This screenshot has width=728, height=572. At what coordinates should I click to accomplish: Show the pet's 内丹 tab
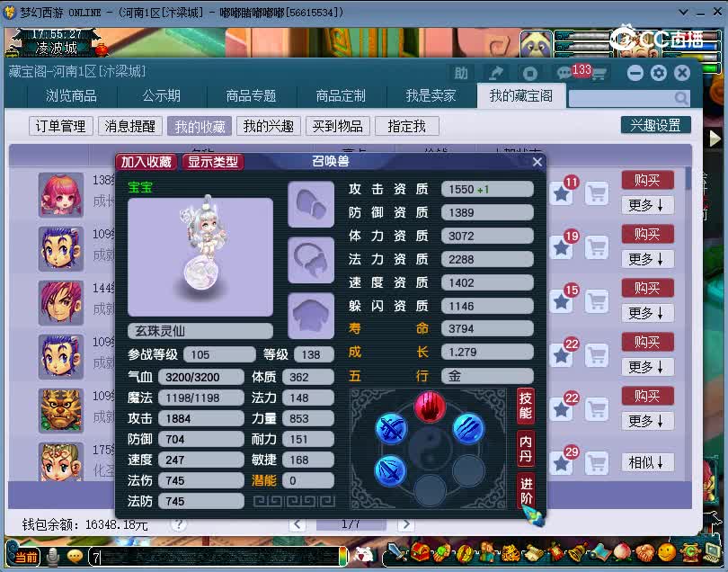point(526,449)
